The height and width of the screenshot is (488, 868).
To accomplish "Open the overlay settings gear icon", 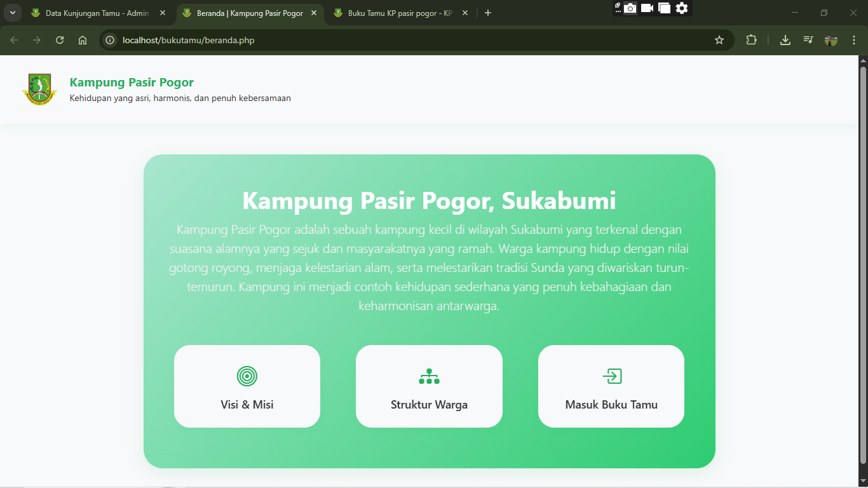I will click(682, 8).
